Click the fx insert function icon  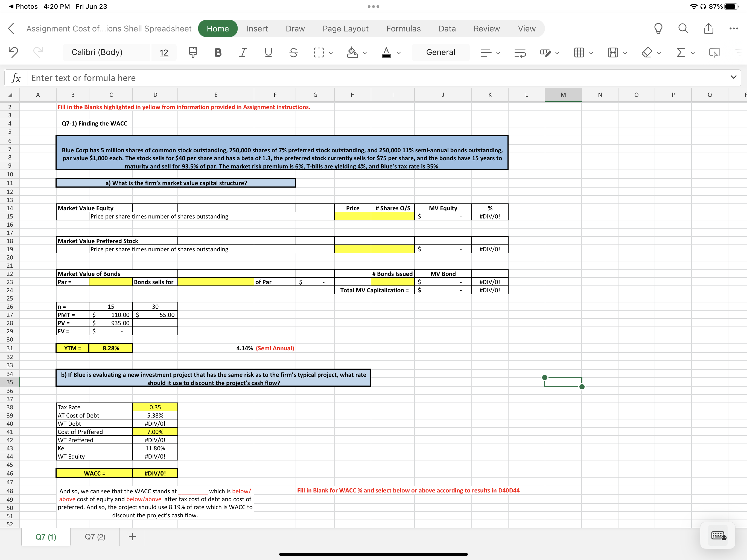(x=16, y=78)
